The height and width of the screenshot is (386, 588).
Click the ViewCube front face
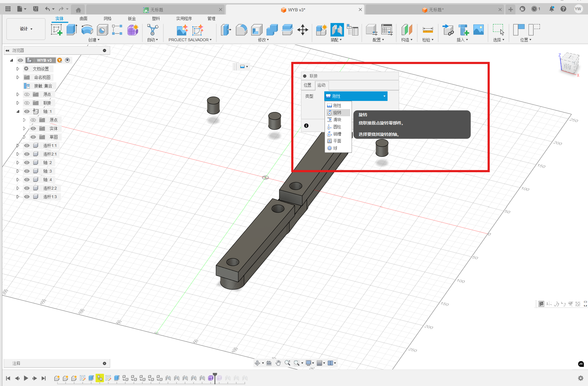[568, 67]
